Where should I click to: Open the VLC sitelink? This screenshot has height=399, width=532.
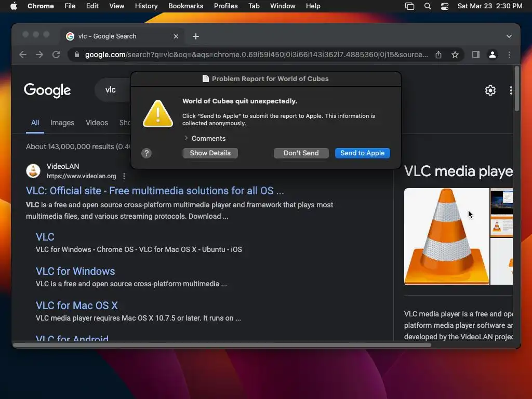(x=45, y=237)
